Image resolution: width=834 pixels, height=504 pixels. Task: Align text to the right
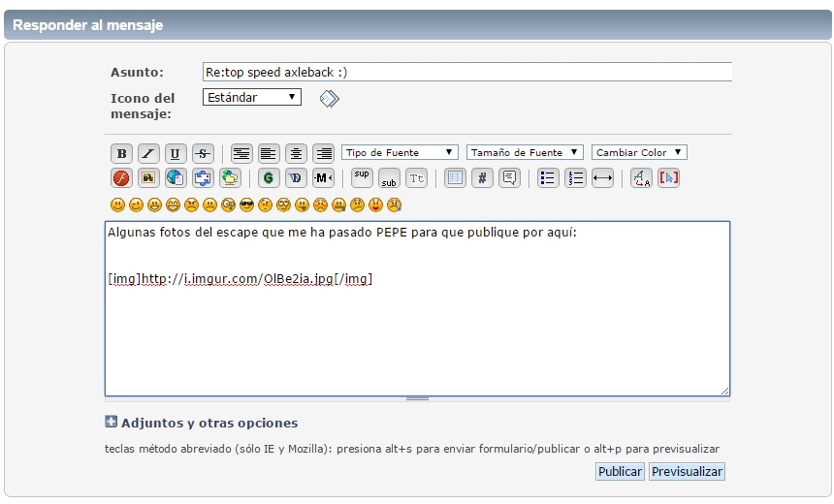323,154
